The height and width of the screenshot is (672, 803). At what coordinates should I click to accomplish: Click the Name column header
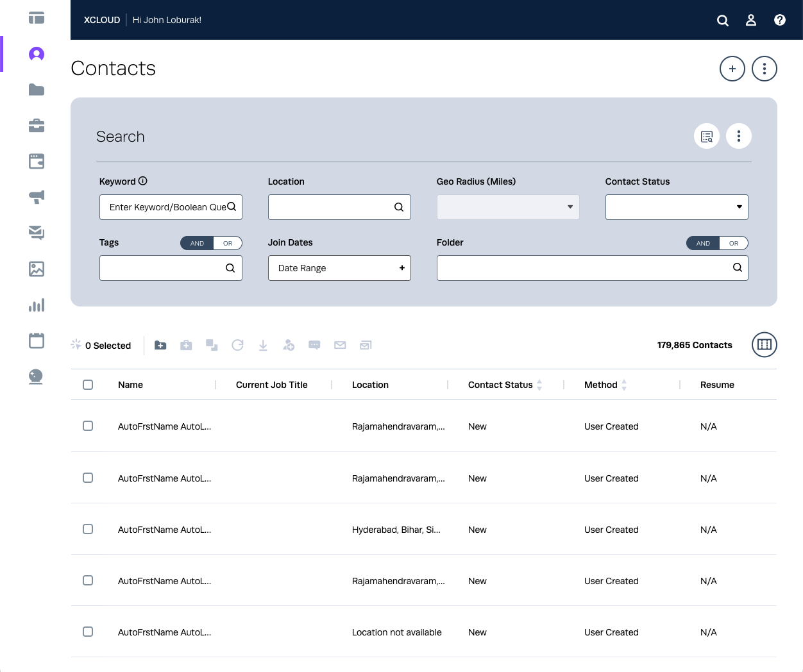coord(130,385)
